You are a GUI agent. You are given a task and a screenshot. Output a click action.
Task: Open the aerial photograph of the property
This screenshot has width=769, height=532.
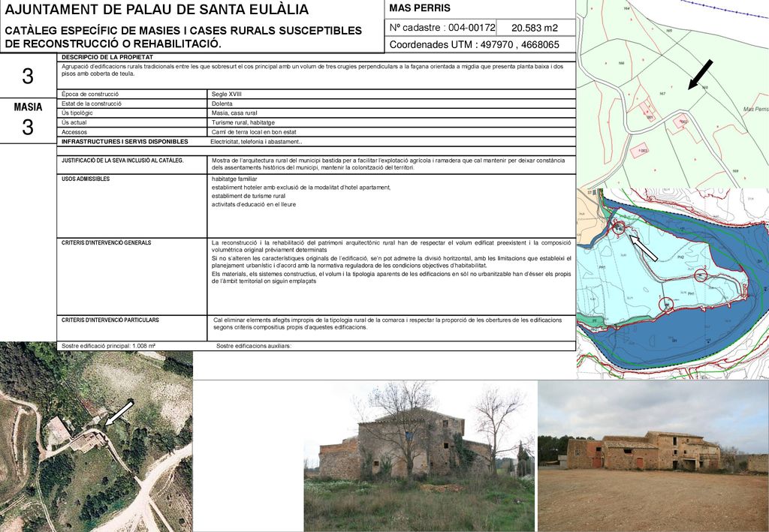click(96, 437)
